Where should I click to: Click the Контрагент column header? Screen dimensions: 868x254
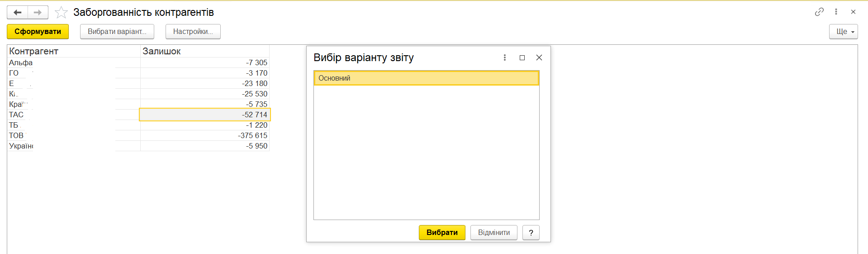(34, 51)
